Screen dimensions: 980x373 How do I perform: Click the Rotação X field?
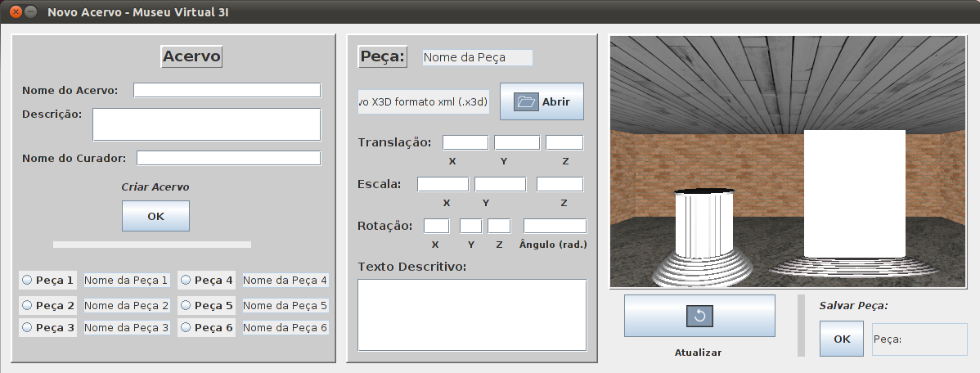click(x=436, y=226)
